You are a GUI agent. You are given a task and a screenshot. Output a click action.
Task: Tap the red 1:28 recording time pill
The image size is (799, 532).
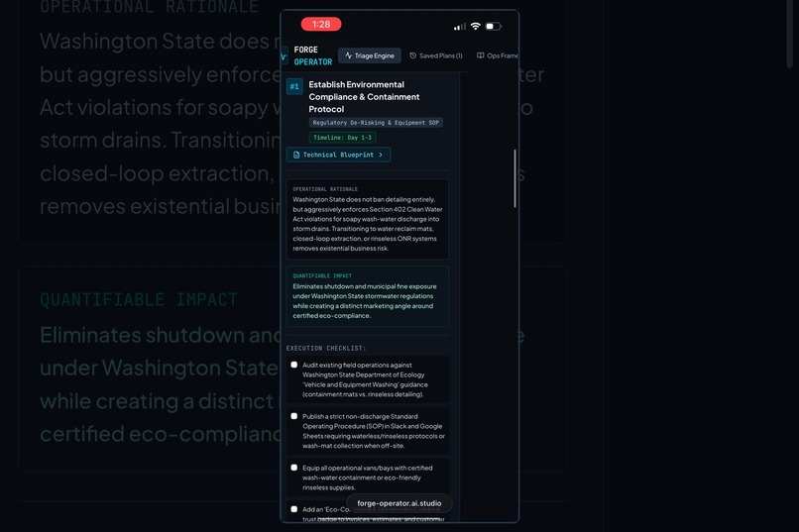coord(321,24)
